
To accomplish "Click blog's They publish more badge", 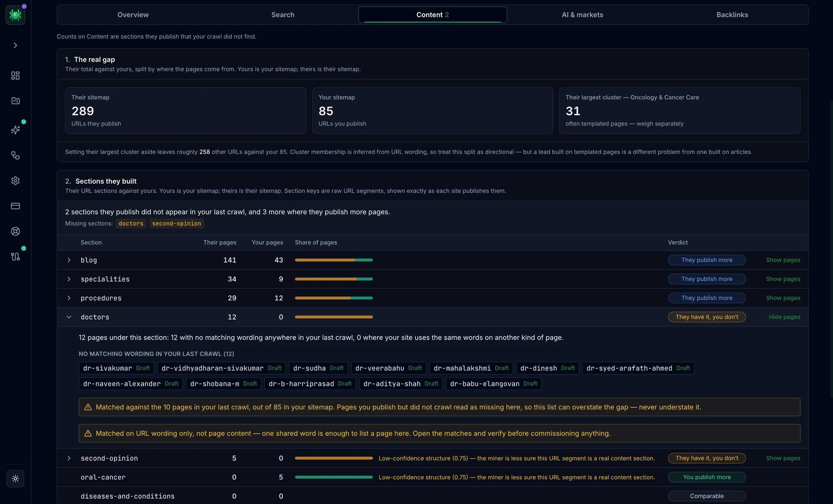I will (707, 260).
